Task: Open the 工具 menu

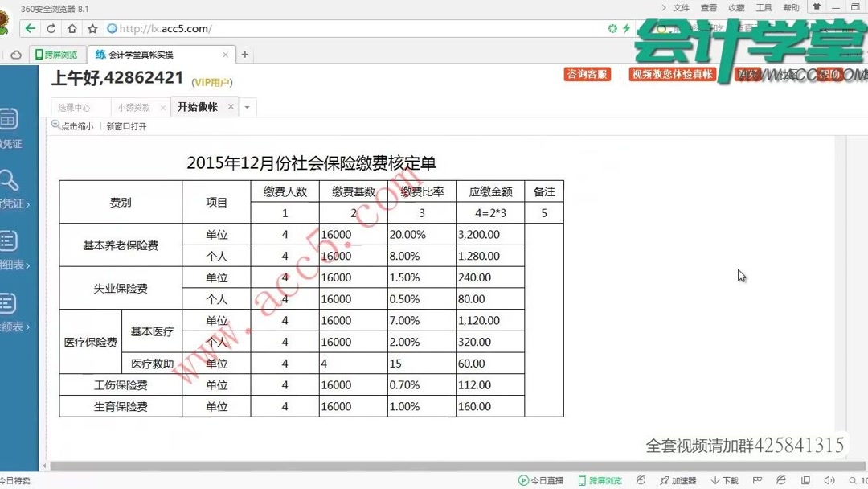Action: click(x=764, y=7)
